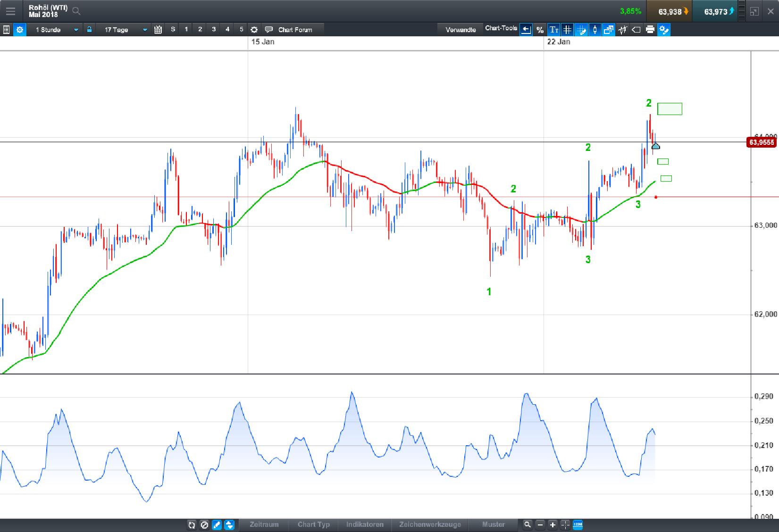
Task: Toggle the candlestick display button
Action: [595, 30]
